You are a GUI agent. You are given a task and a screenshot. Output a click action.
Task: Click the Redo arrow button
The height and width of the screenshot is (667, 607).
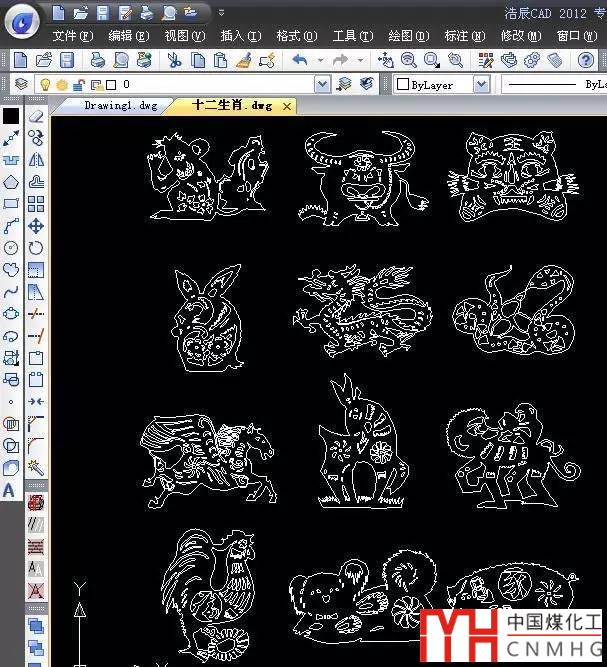[x=340, y=60]
